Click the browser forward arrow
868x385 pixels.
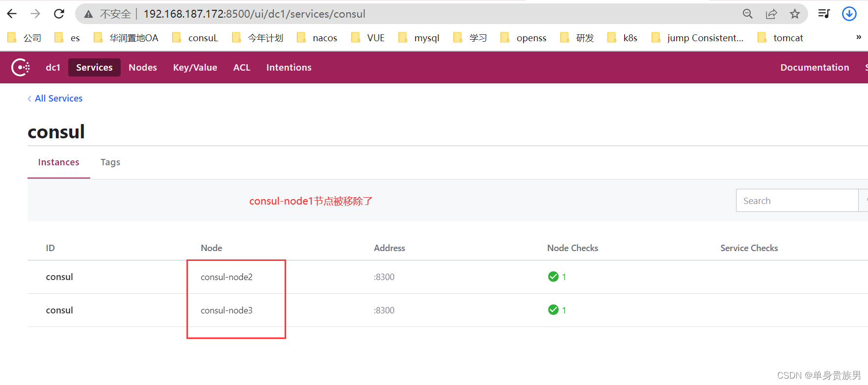[x=35, y=14]
